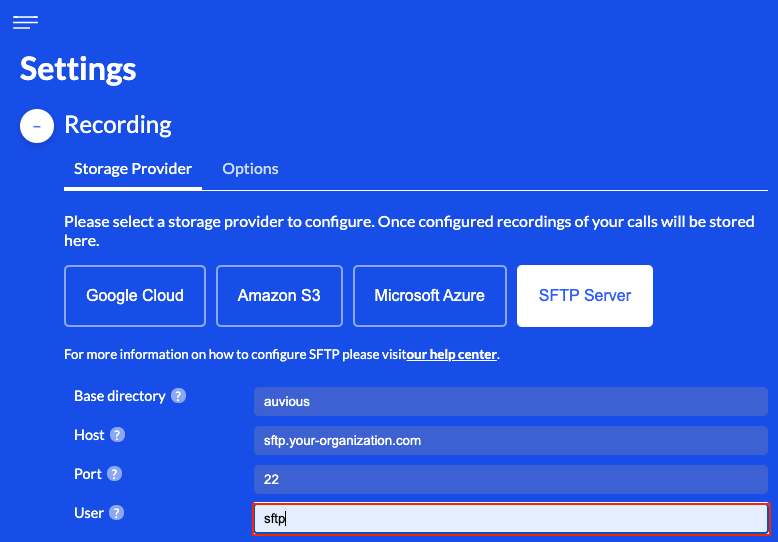778x542 pixels.
Task: Select Google Cloud as storage provider
Action: (135, 296)
